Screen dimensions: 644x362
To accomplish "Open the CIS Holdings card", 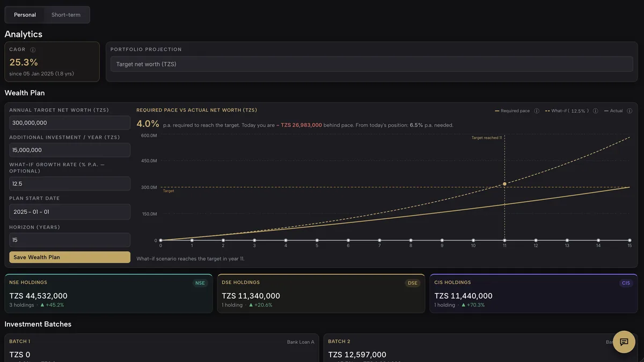I will point(533,293).
